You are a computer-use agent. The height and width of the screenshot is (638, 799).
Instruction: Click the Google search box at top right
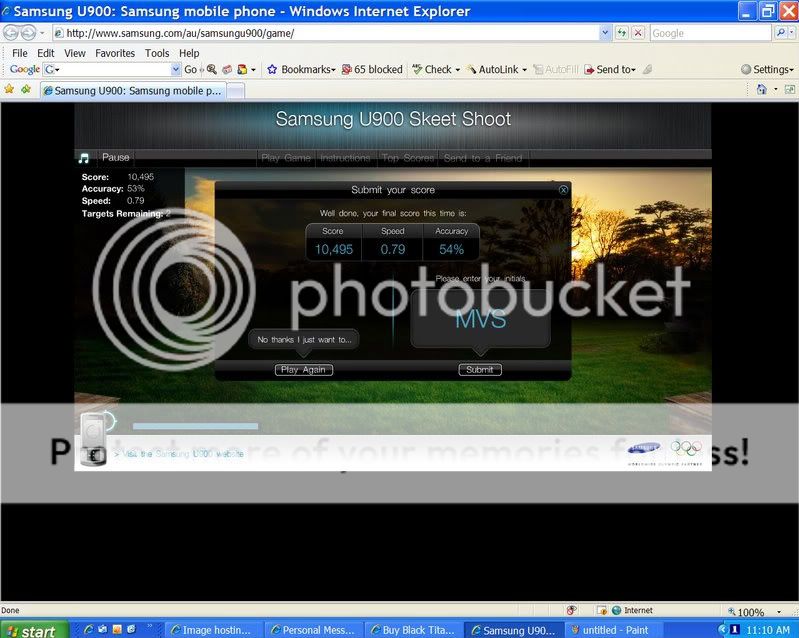click(x=711, y=33)
